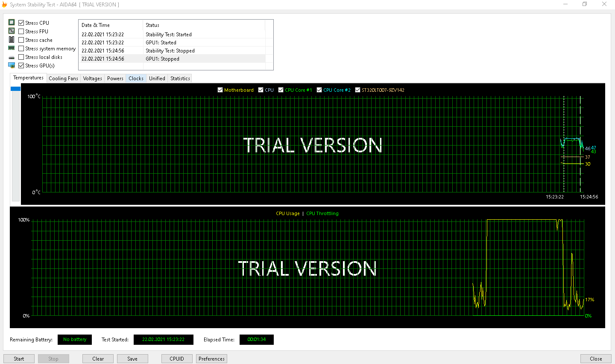This screenshot has width=615, height=364.
Task: Click the blue graph scale slider indicator
Action: pyautogui.click(x=16, y=89)
